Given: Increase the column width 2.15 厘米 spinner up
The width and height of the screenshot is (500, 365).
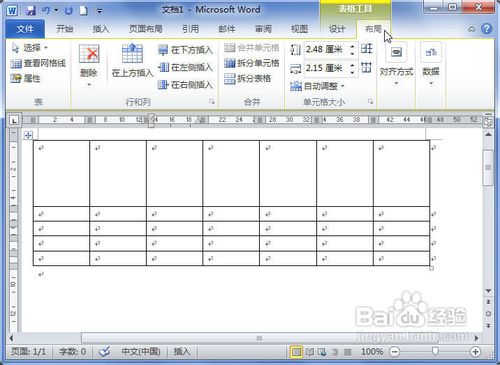Looking at the screenshot, I should [x=352, y=65].
